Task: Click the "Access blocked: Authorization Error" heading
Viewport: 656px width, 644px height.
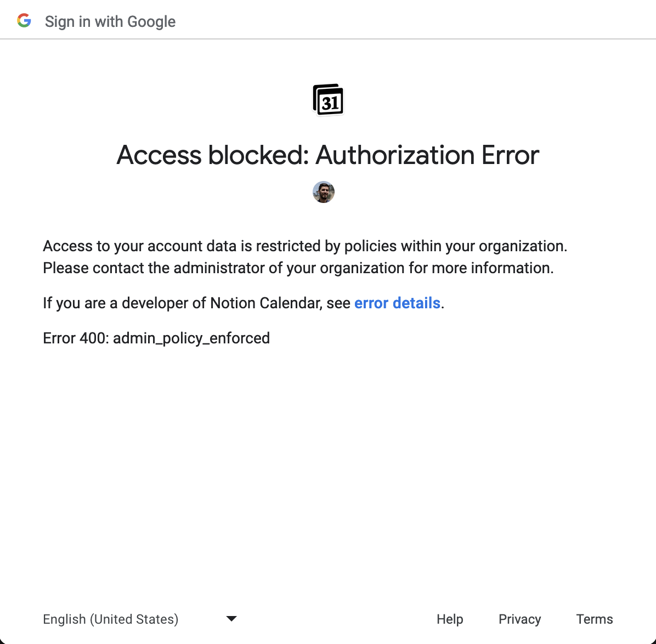Action: coord(328,155)
